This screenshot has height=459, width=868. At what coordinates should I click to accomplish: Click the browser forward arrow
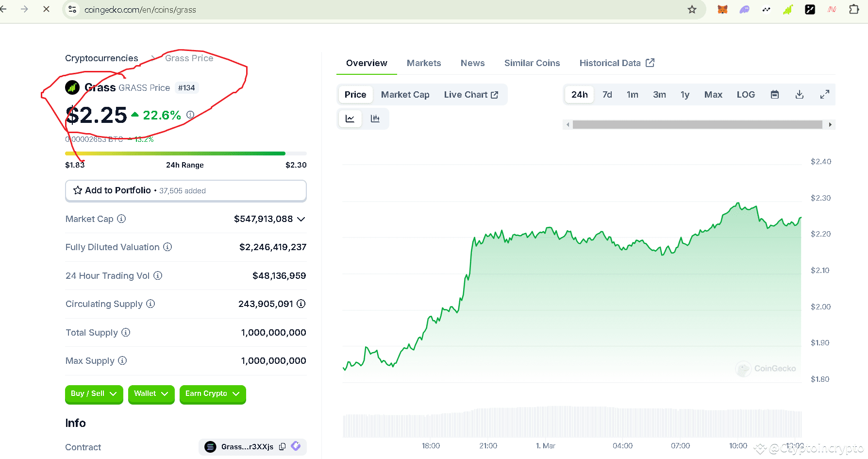coord(24,9)
